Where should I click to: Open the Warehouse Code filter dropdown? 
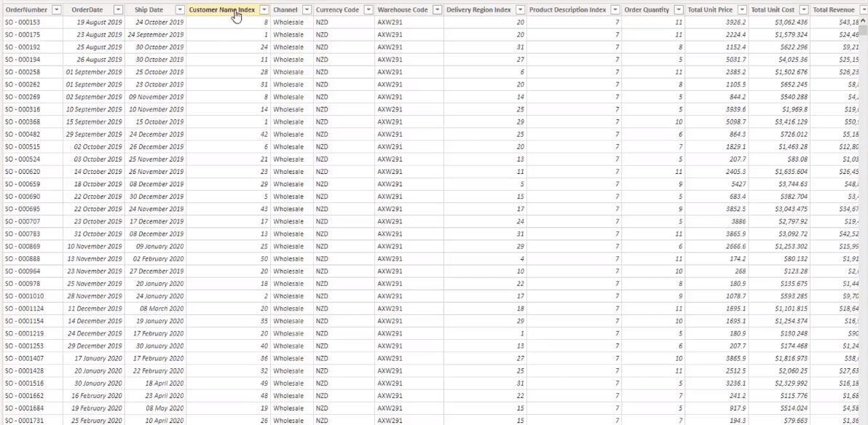(x=438, y=10)
